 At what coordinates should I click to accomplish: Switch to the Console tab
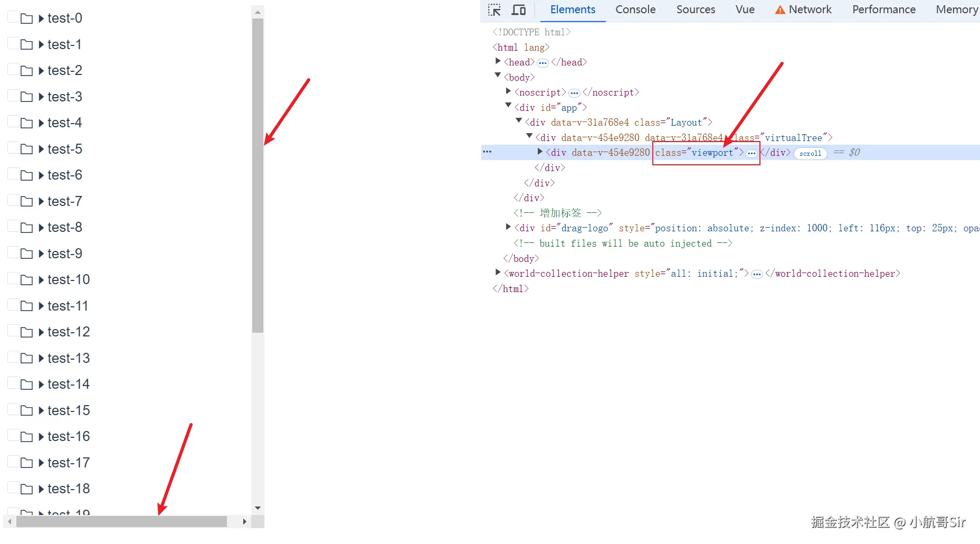(x=635, y=10)
